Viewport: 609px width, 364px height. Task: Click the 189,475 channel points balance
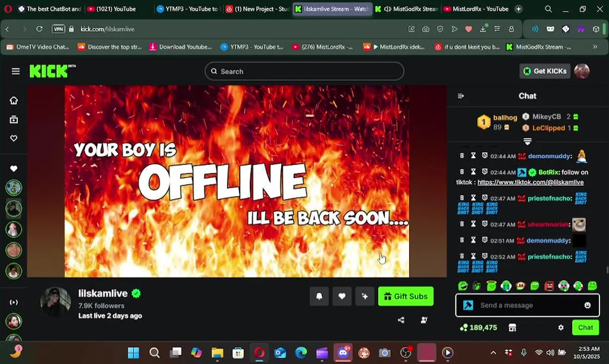(x=478, y=328)
